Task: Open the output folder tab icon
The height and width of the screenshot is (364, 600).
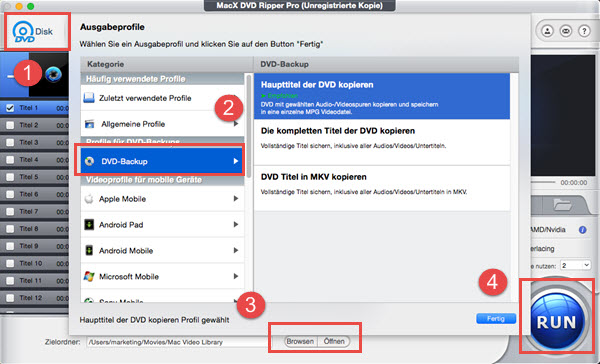Action: [x=562, y=205]
